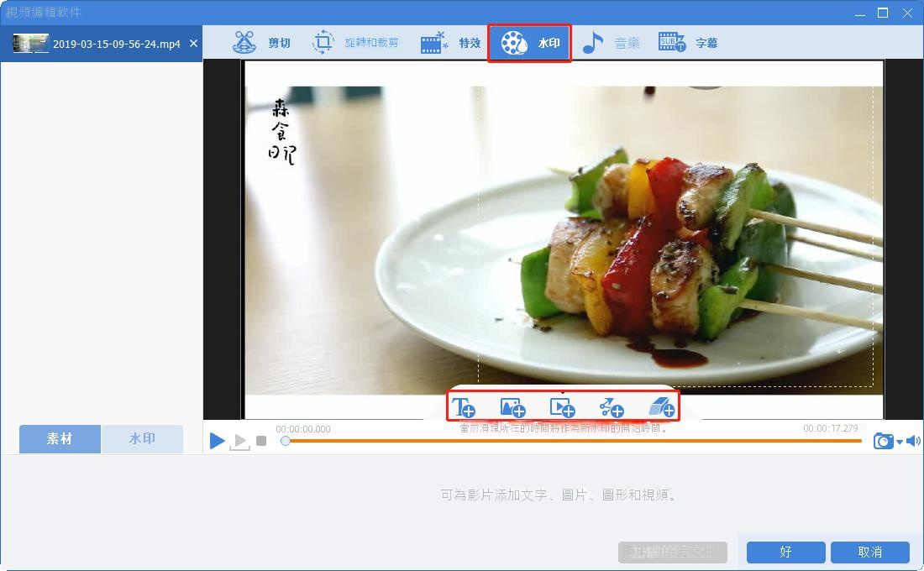Viewport: 924px width, 571px height.
Task: Close the video editor window
Action: (x=907, y=13)
